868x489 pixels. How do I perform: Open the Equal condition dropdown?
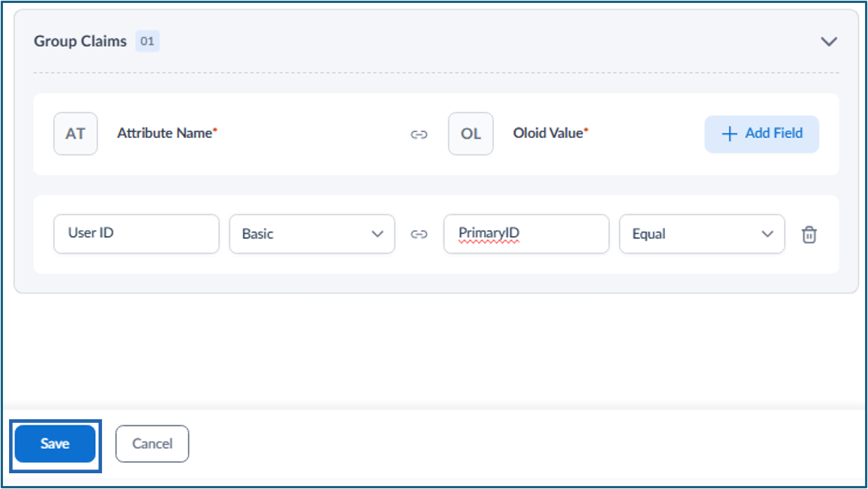pos(702,234)
